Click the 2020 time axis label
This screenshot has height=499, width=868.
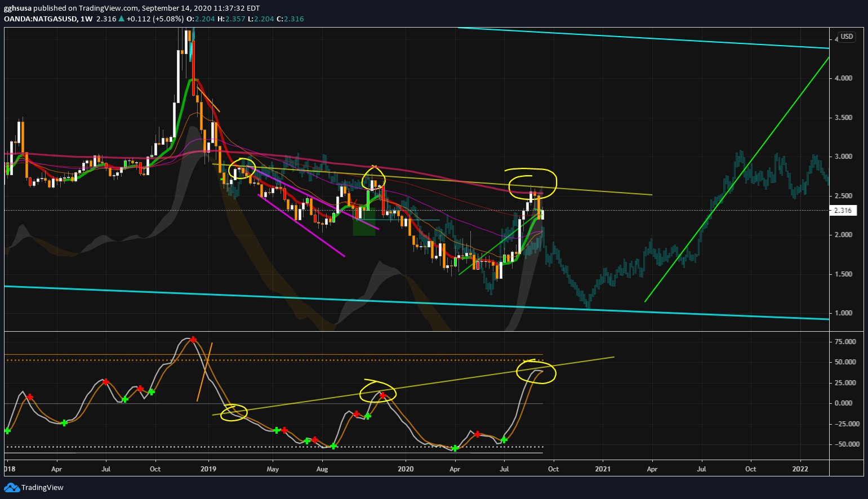click(x=406, y=469)
